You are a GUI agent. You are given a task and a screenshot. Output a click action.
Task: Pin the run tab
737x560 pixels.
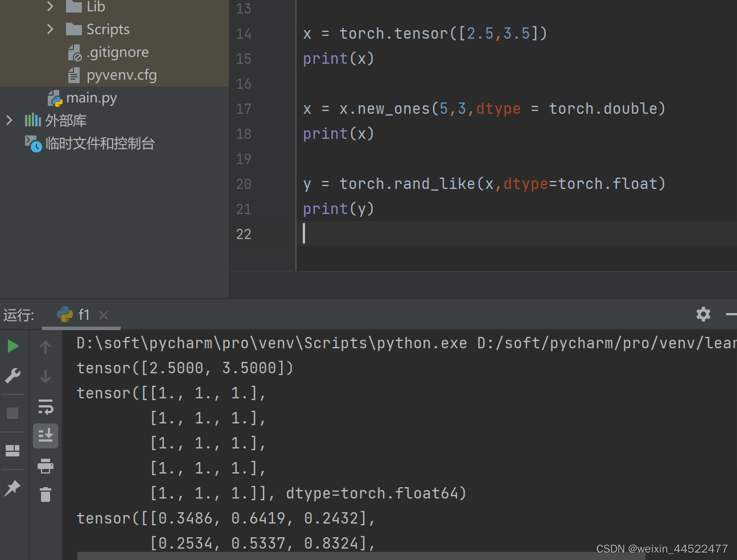(13, 488)
